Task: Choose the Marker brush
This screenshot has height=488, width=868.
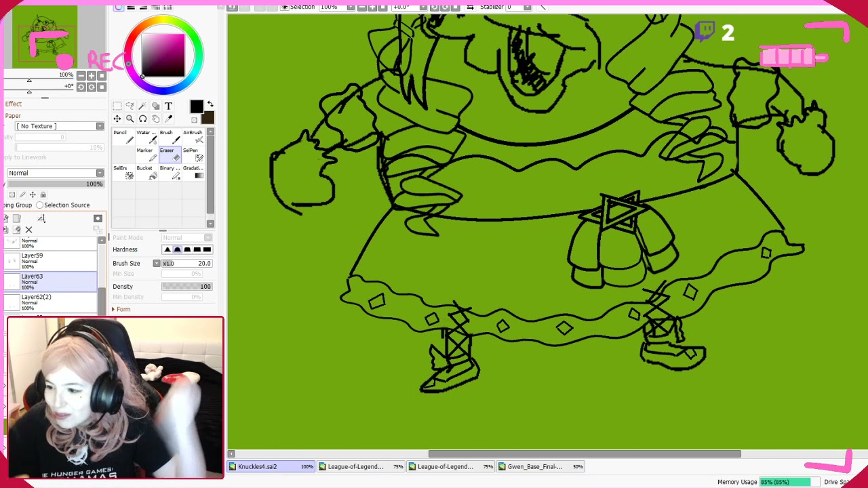Action: pos(146,154)
